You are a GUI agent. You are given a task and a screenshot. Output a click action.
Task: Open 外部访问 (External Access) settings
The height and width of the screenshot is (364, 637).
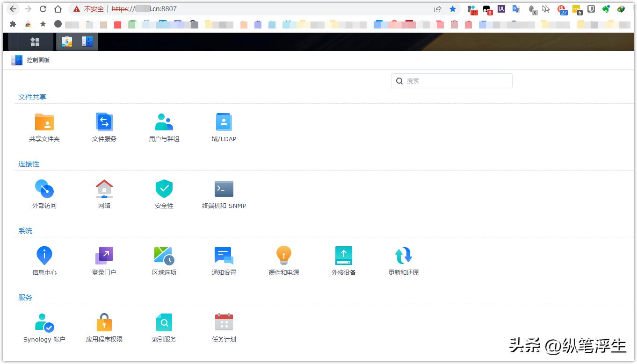point(44,193)
